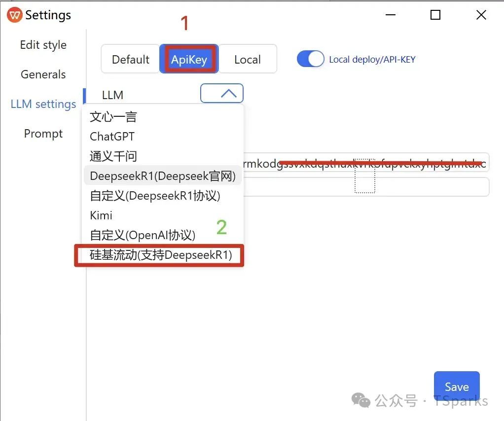Maximize the Settings window

pyautogui.click(x=435, y=15)
